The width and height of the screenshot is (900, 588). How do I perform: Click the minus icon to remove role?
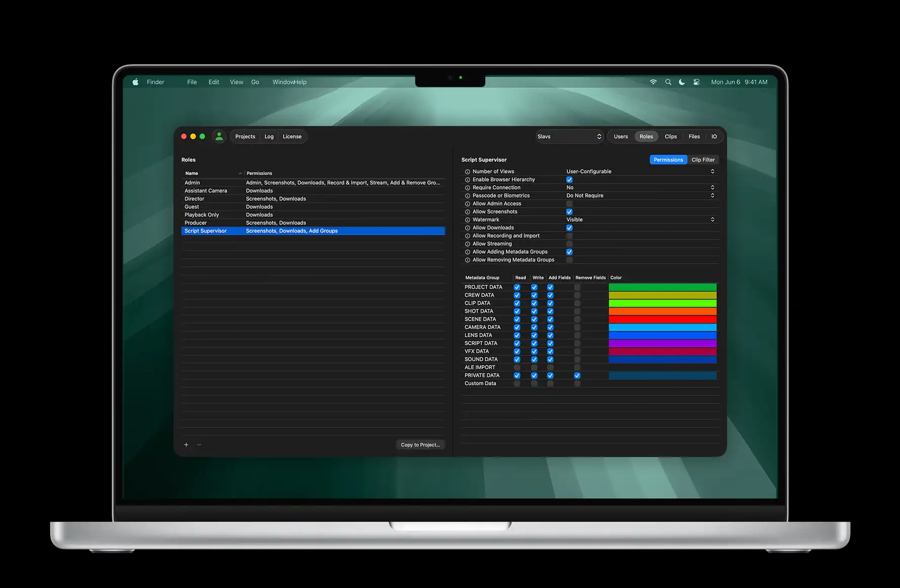click(199, 445)
